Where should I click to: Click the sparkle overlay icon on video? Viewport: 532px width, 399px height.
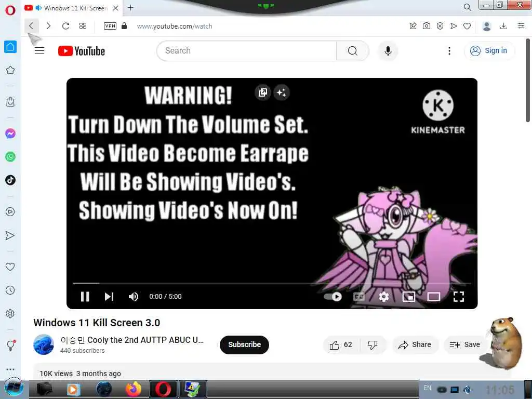point(282,92)
